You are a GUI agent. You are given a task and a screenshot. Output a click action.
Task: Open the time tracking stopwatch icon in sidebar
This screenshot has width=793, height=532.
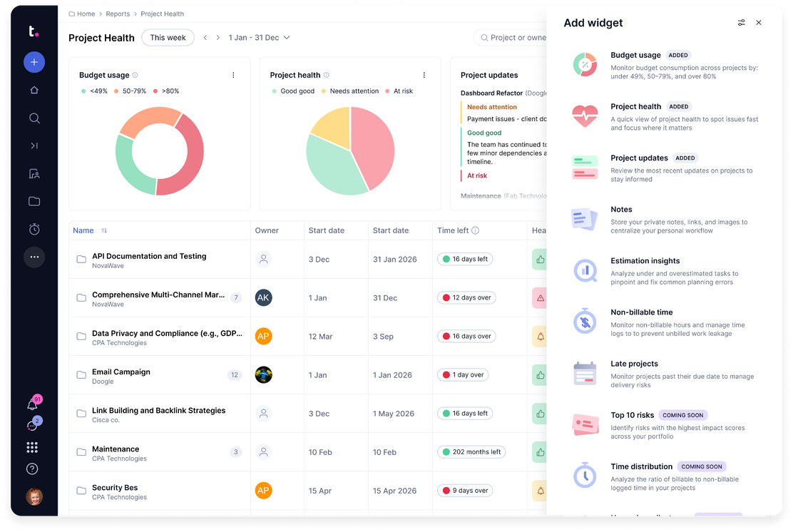pos(34,229)
